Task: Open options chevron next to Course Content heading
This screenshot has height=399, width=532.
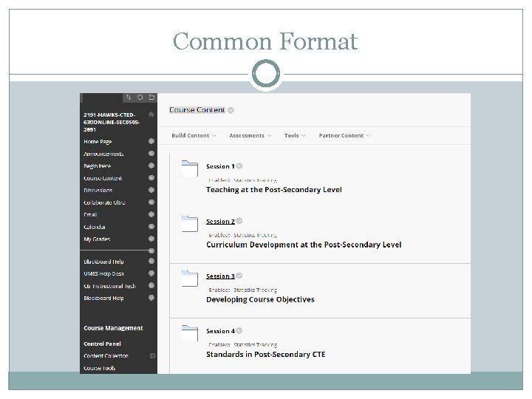Action: coord(231,110)
